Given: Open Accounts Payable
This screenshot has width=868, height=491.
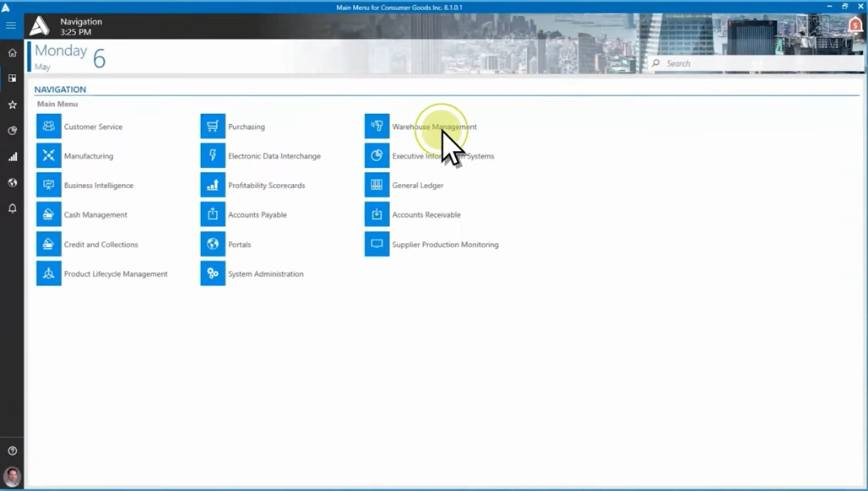Looking at the screenshot, I should click(256, 214).
